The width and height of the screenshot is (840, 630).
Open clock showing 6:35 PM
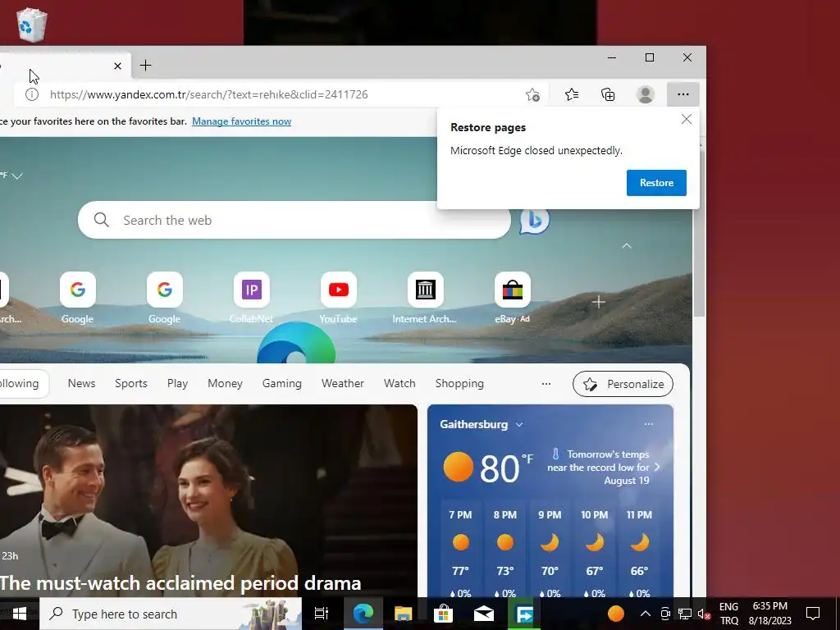pos(769,614)
